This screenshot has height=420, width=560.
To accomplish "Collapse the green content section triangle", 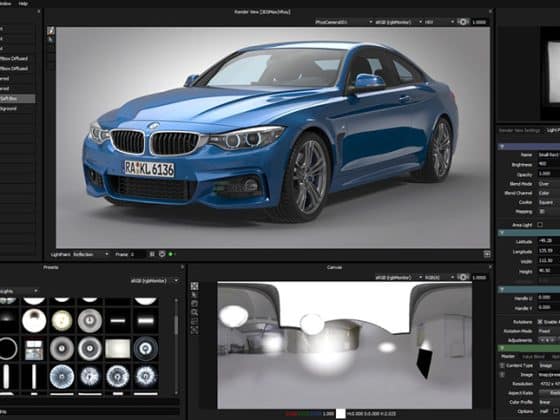I will (x=501, y=348).
